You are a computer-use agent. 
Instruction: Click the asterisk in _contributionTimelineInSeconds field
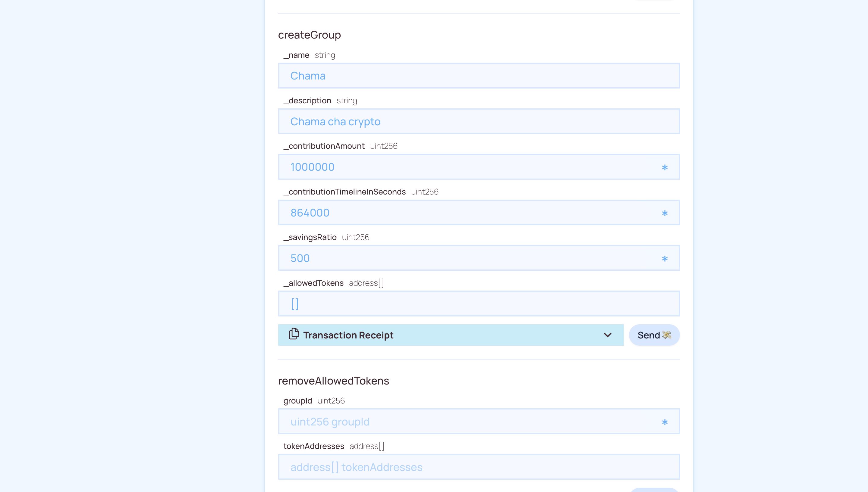tap(665, 213)
